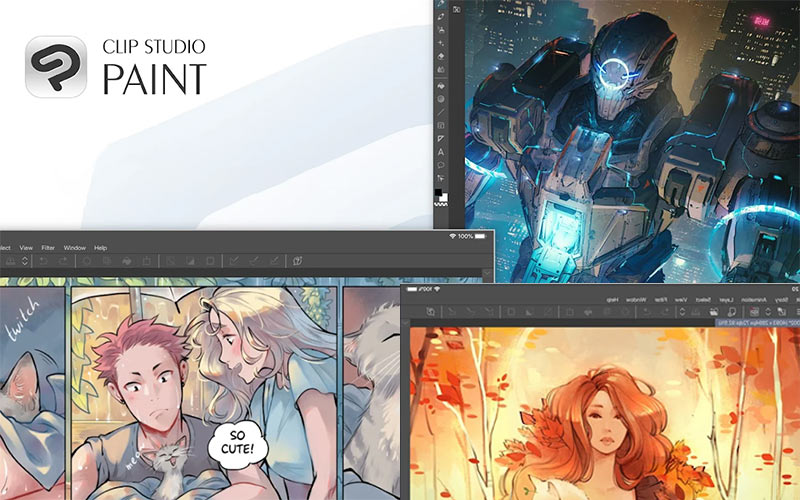This screenshot has width=800, height=500.
Task: Expand command bar chevron at comic window right edge
Action: (x=487, y=274)
